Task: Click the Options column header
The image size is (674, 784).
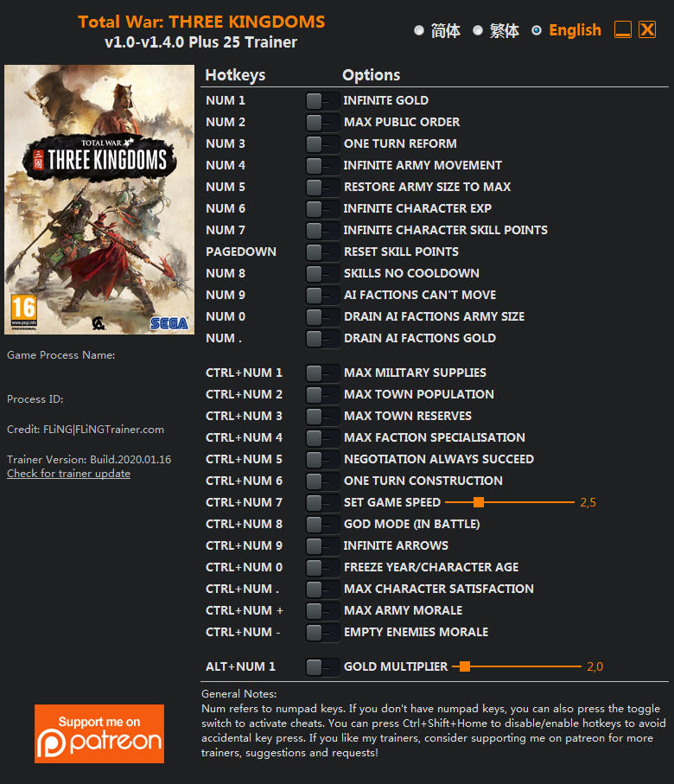Action: [371, 75]
